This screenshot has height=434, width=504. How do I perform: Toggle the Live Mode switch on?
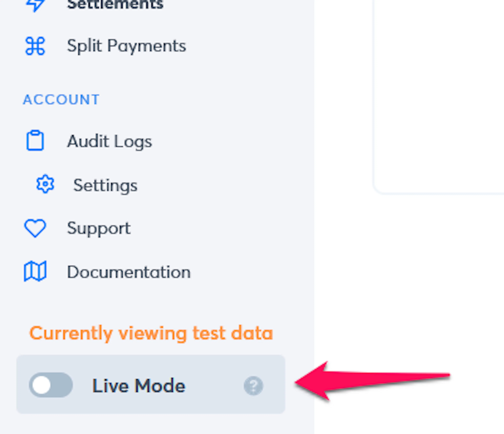coord(51,385)
